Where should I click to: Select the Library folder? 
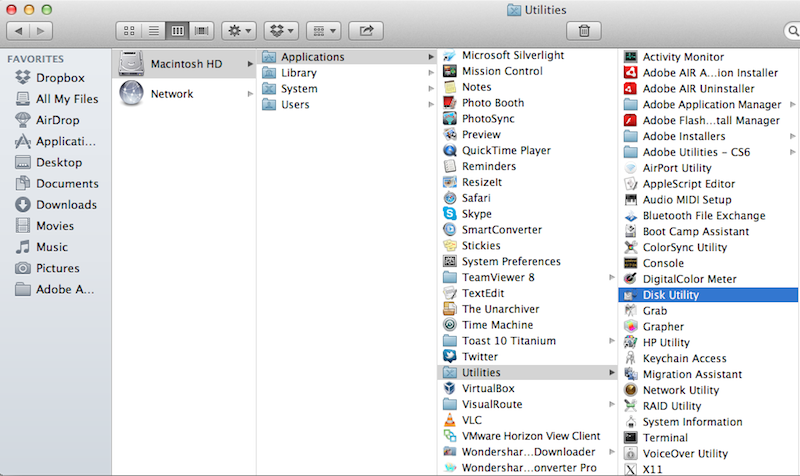click(299, 73)
